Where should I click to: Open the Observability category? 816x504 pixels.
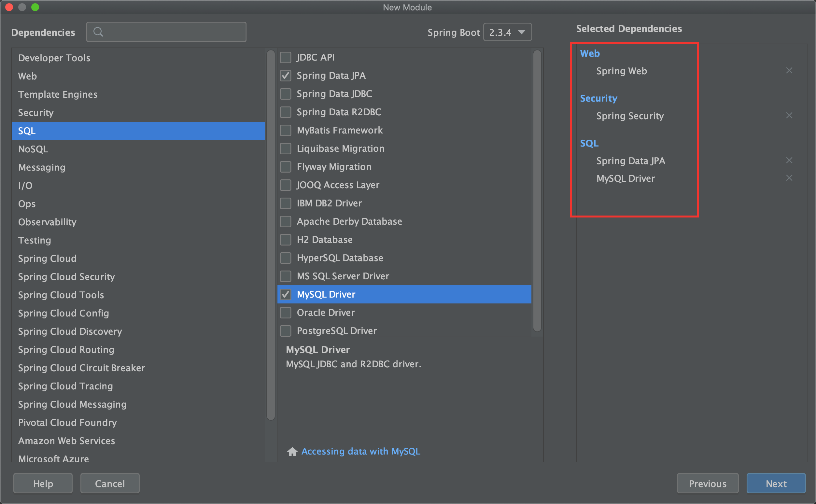click(x=138, y=222)
